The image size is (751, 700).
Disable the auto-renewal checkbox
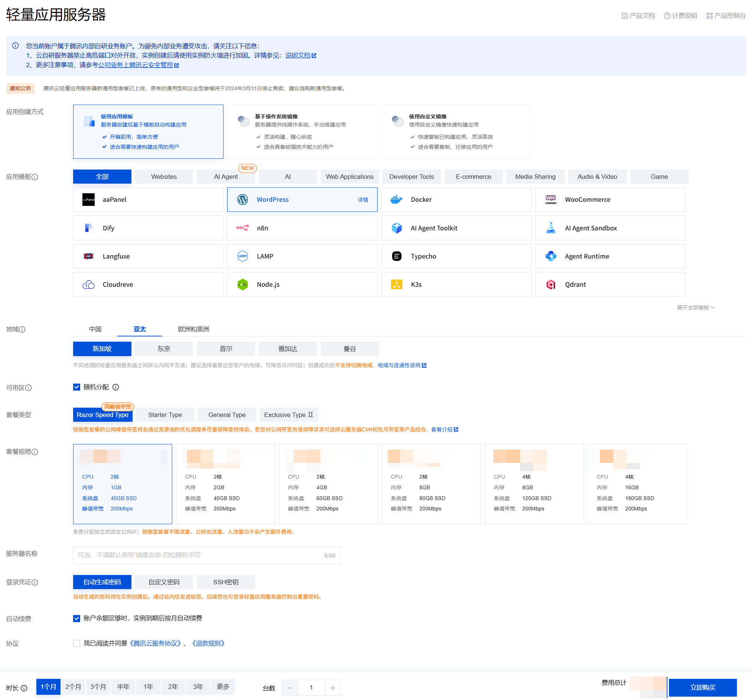[77, 618]
